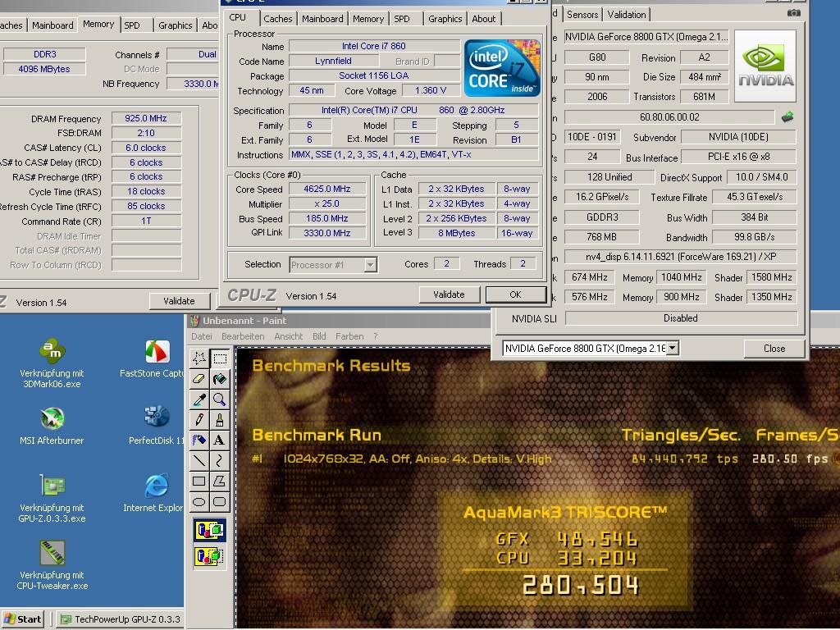Click the Unbenannt - Paint title bar
This screenshot has height=630, width=840.
[x=337, y=321]
